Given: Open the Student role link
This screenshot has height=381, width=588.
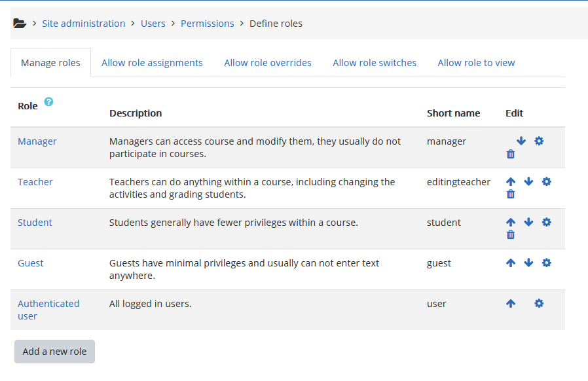Looking at the screenshot, I should 35,223.
